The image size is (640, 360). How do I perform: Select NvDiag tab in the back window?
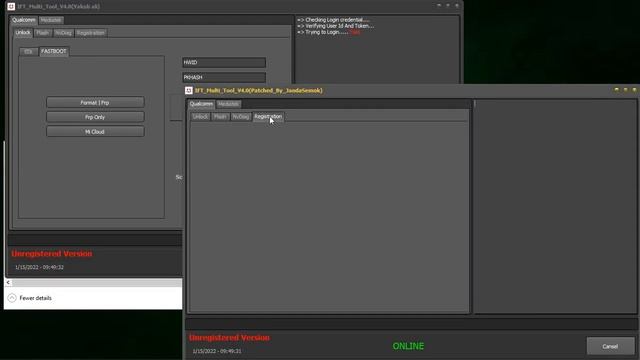63,33
